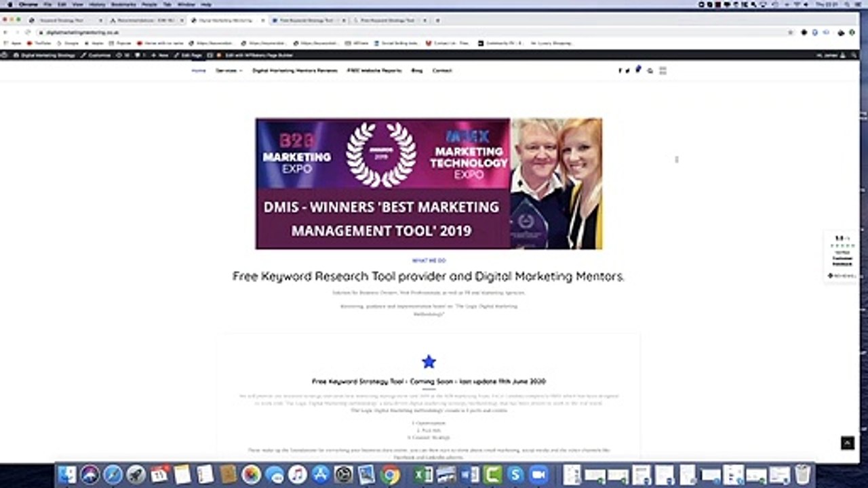Image resolution: width=868 pixels, height=488 pixels.
Task: Open the Blog navigation link
Action: coord(417,70)
